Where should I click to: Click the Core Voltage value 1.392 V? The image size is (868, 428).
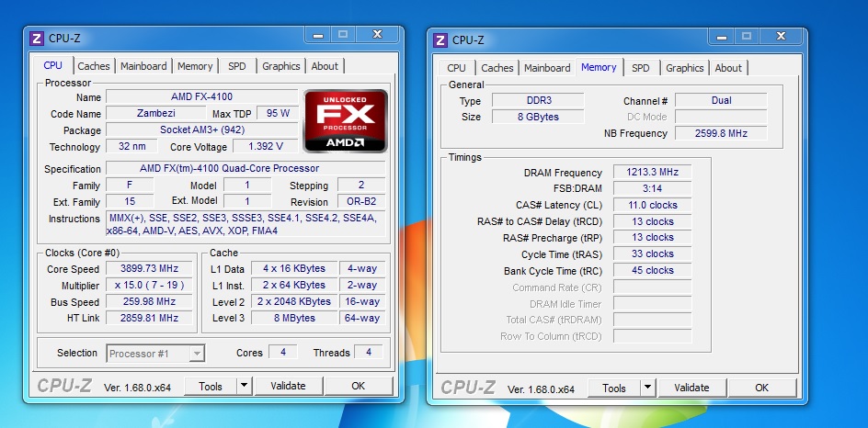pyautogui.click(x=265, y=147)
